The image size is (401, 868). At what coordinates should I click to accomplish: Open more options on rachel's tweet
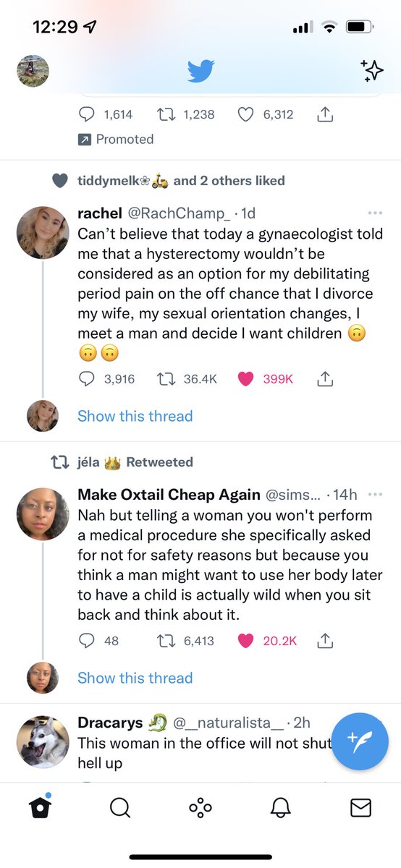(375, 213)
